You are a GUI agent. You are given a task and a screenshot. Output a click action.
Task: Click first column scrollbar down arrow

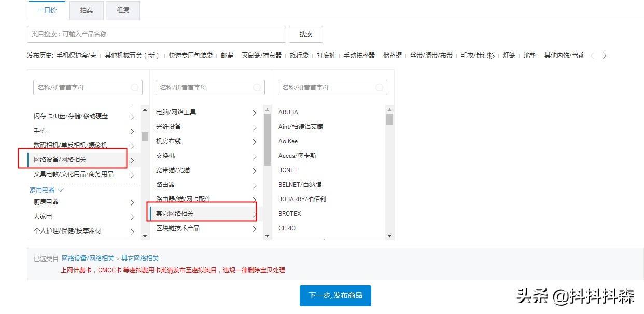point(145,236)
